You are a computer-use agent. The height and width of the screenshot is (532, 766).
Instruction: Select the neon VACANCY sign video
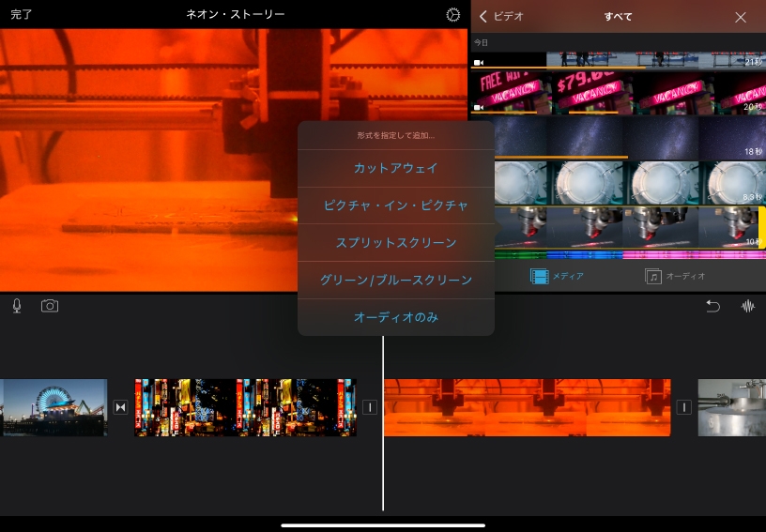pos(618,93)
